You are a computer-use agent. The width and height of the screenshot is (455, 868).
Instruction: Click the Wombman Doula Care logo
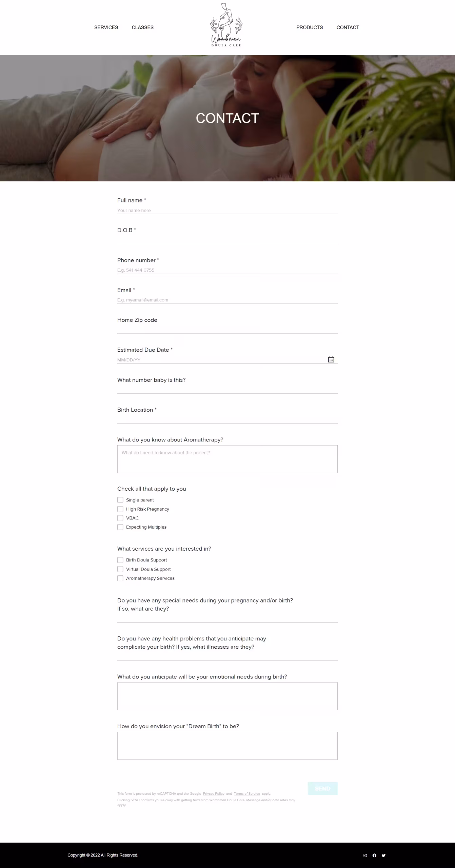pos(226,25)
